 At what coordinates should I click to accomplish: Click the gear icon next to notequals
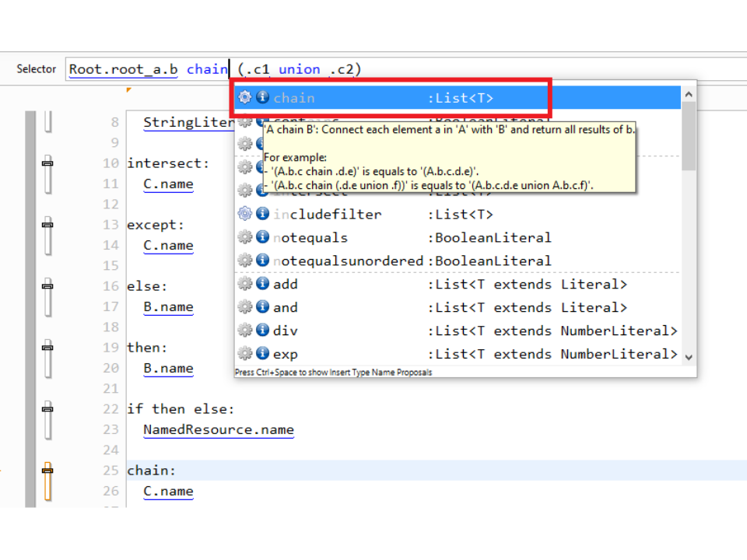(244, 237)
